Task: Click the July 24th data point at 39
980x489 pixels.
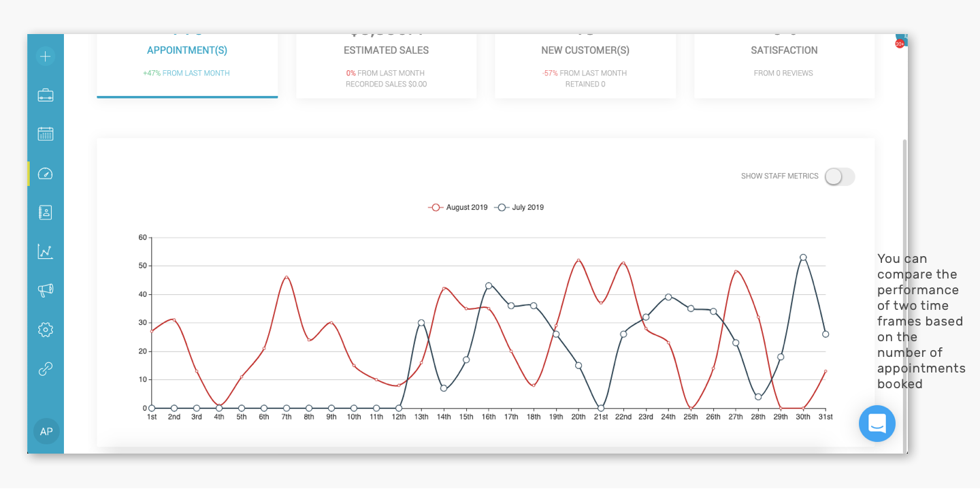Action: click(x=668, y=297)
